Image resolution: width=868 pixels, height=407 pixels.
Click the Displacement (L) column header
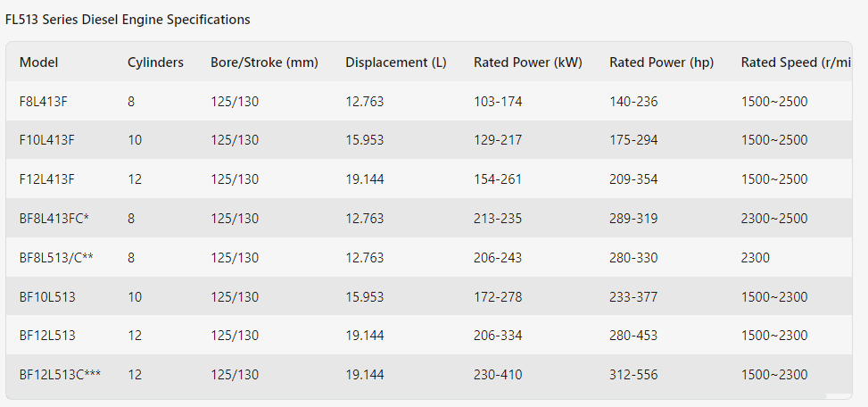click(396, 62)
